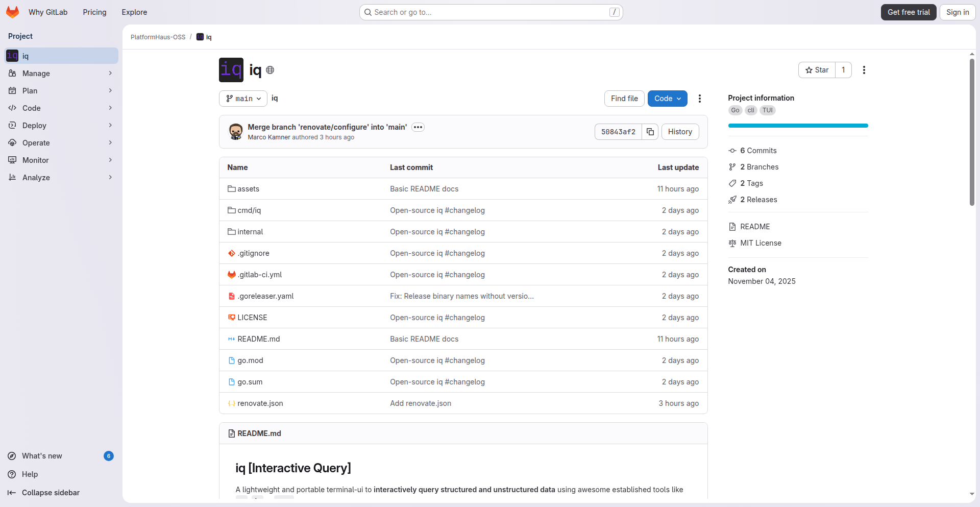The width and height of the screenshot is (980, 507).
Task: Click the commits icon showing 6 Commits
Action: click(x=732, y=150)
